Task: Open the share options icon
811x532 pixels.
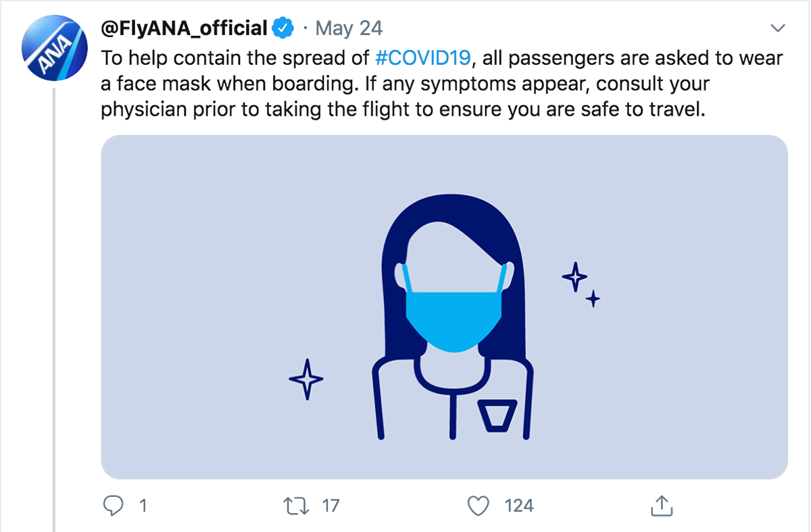Action: point(660,504)
